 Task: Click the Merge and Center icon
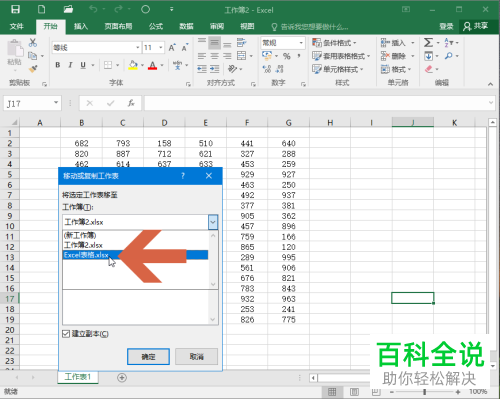241,56
